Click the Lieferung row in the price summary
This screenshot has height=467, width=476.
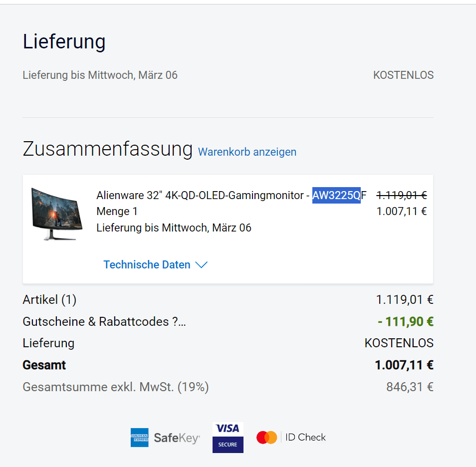coord(228,343)
